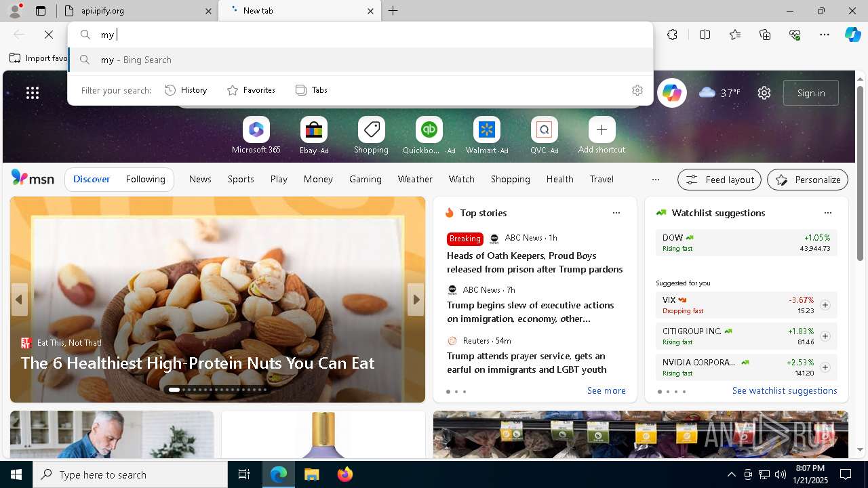Open the Play category

click(x=279, y=179)
